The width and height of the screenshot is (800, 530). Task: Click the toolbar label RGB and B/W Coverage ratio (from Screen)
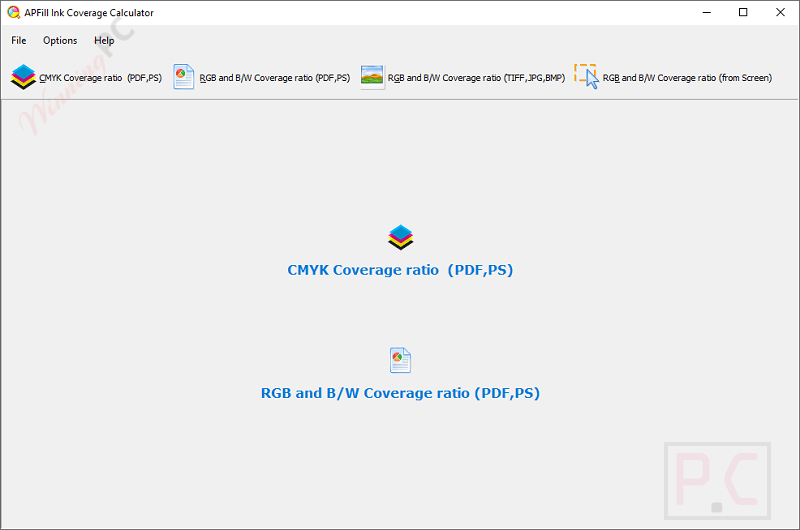coord(687,78)
